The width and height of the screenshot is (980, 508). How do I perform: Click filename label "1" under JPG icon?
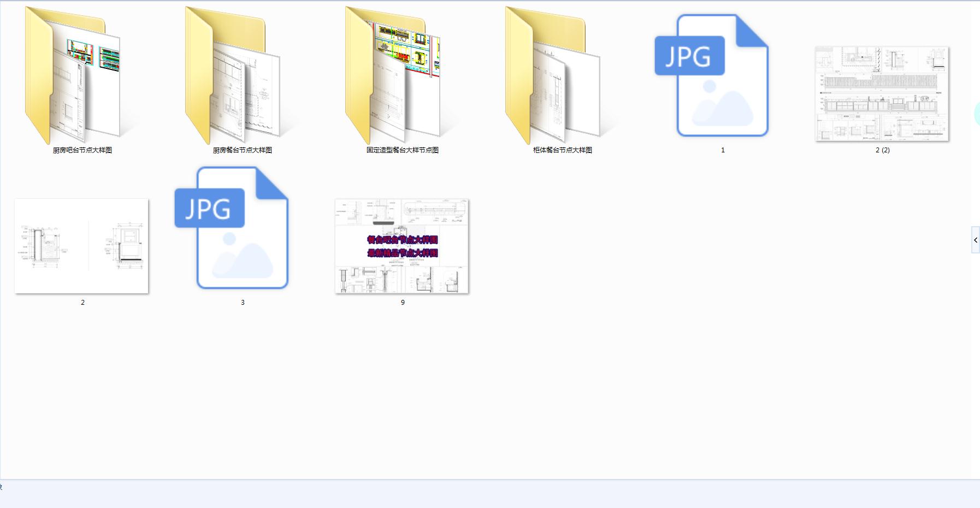pyautogui.click(x=723, y=150)
